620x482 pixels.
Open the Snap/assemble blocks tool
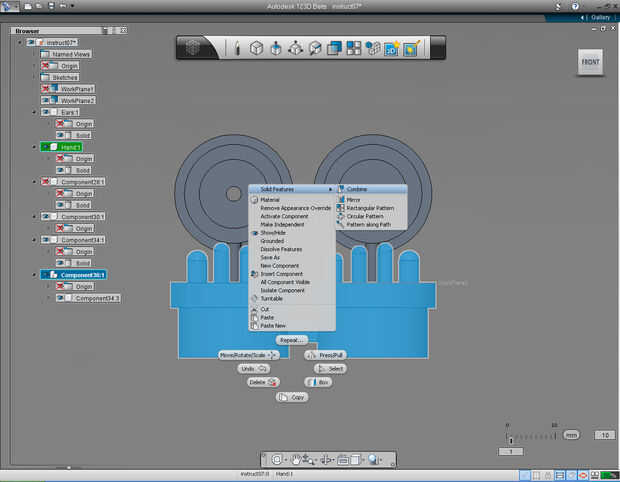[x=372, y=48]
